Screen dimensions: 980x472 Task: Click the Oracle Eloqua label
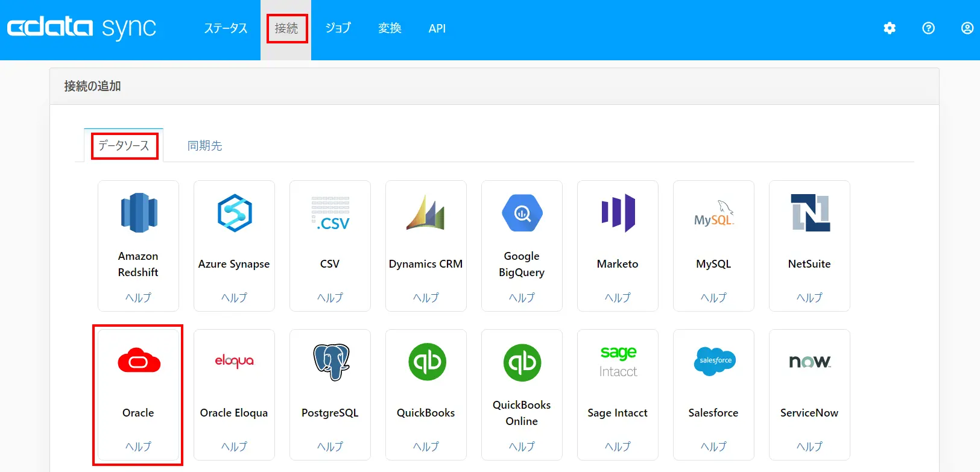(234, 413)
